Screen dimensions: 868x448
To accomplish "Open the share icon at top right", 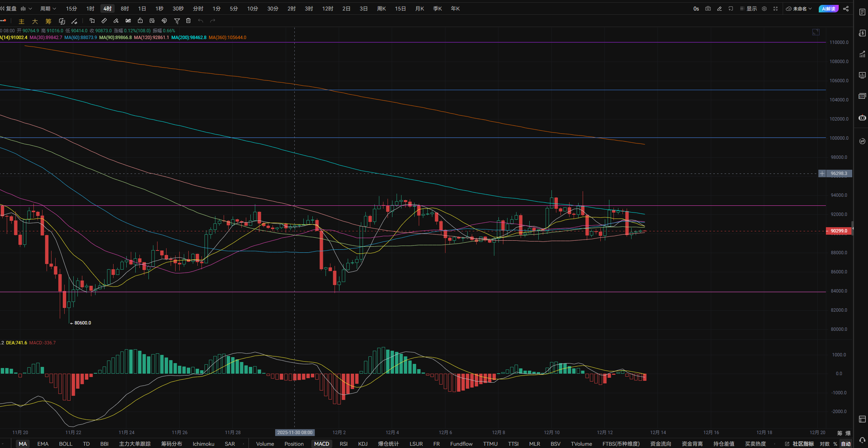I will (846, 9).
